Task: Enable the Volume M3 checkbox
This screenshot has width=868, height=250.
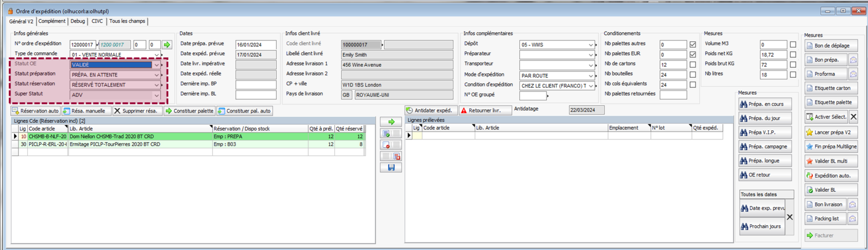Action: pyautogui.click(x=793, y=45)
